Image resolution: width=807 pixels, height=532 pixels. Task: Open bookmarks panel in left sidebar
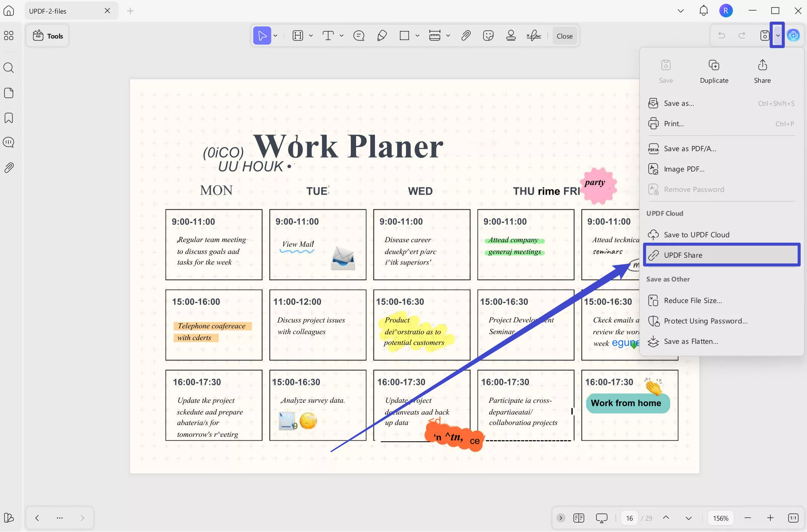9,118
